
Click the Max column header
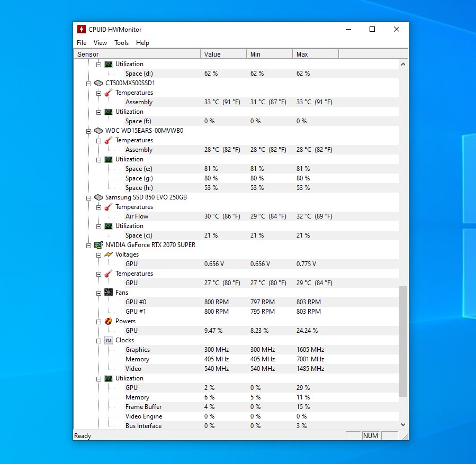coord(316,54)
